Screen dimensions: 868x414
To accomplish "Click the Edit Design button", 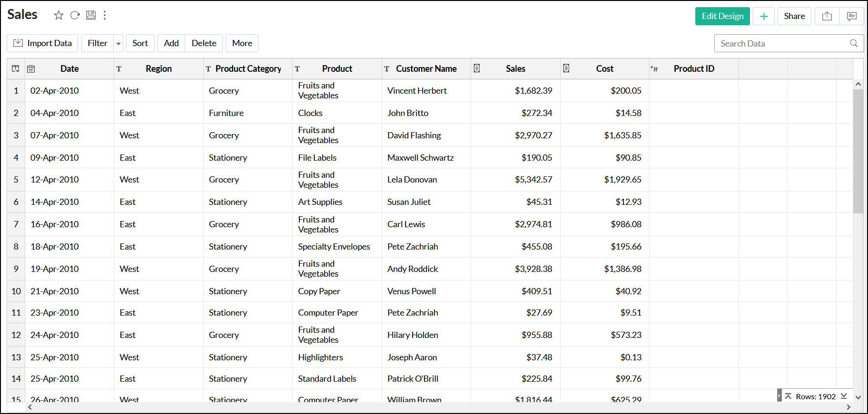I will pos(722,16).
